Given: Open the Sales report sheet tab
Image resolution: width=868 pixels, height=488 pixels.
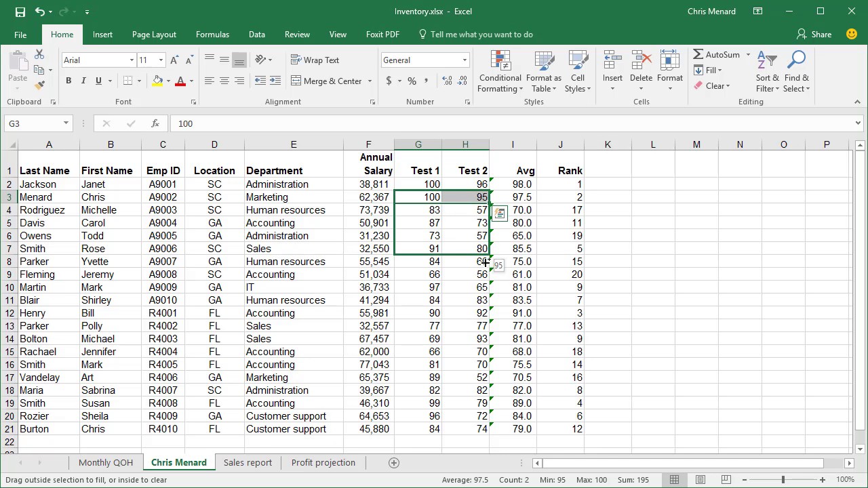Looking at the screenshot, I should click(248, 463).
